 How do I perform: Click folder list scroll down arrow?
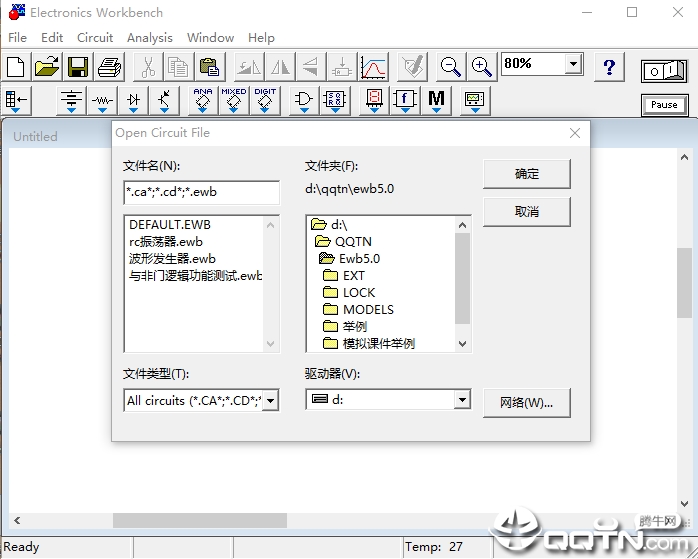click(x=463, y=344)
